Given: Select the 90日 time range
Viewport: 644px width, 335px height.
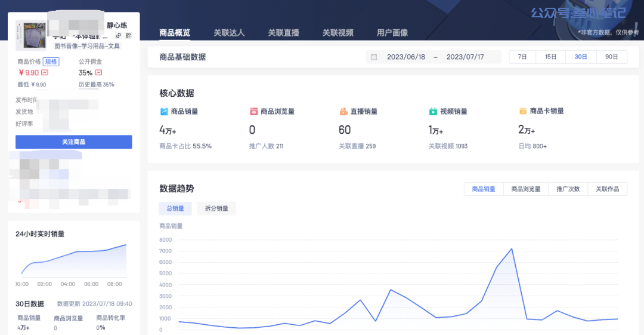Looking at the screenshot, I should pos(612,57).
